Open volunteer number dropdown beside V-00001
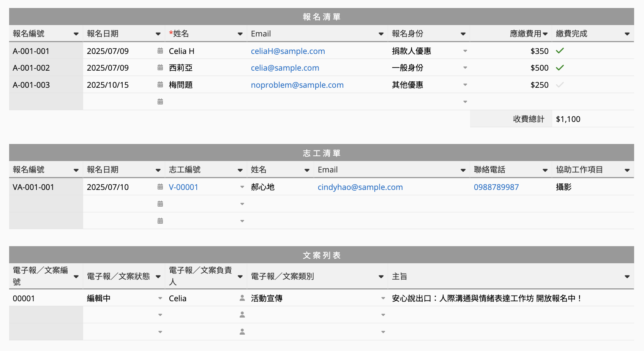Viewport: 644px width, 351px height. (242, 187)
